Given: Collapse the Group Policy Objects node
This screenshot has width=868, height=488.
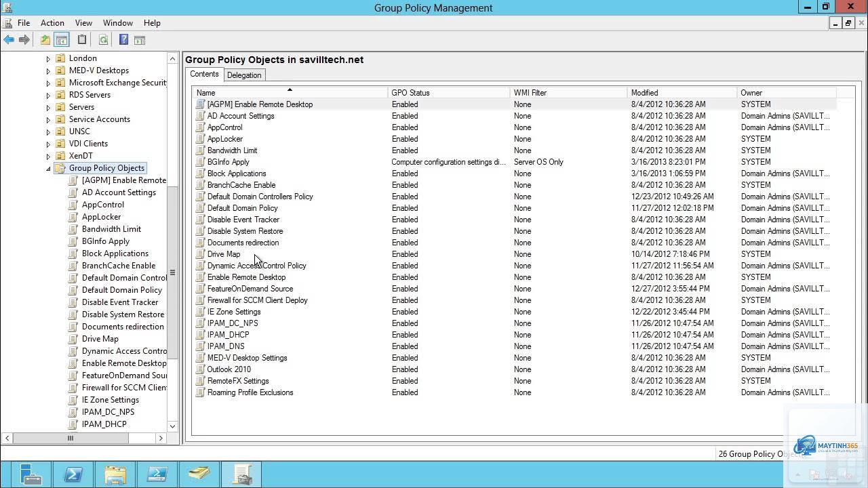Looking at the screenshot, I should (48, 169).
